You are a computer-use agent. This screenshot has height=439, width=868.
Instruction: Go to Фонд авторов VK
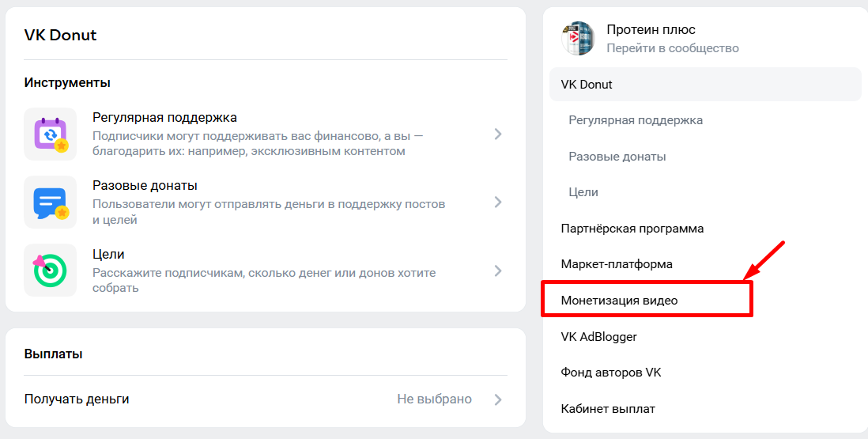tap(610, 373)
